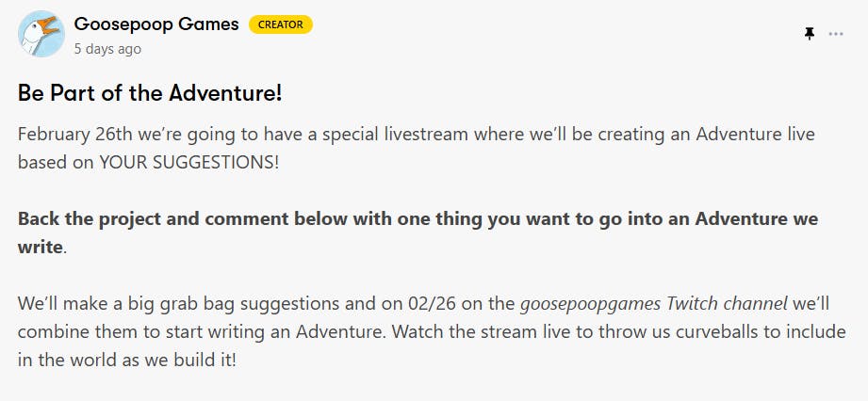This screenshot has width=868, height=401.
Task: Click the bold word "write"
Action: tap(41, 247)
